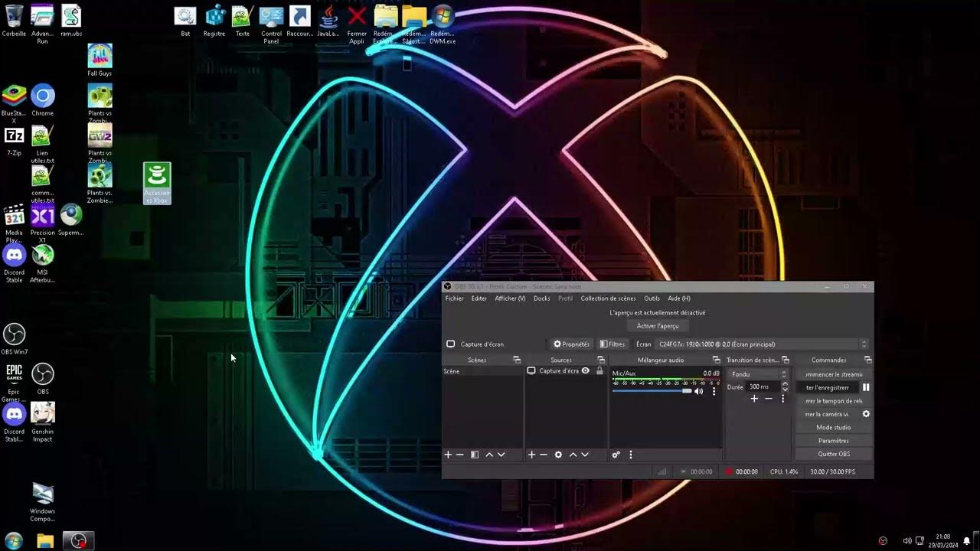Select the OBS Win7 desktop icon
The width and height of the screenshot is (980, 551).
click(x=14, y=339)
